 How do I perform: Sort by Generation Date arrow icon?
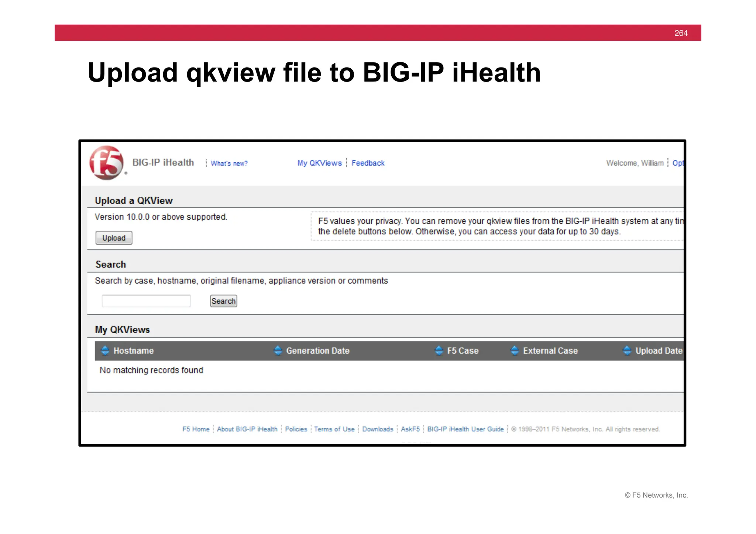[x=278, y=350]
